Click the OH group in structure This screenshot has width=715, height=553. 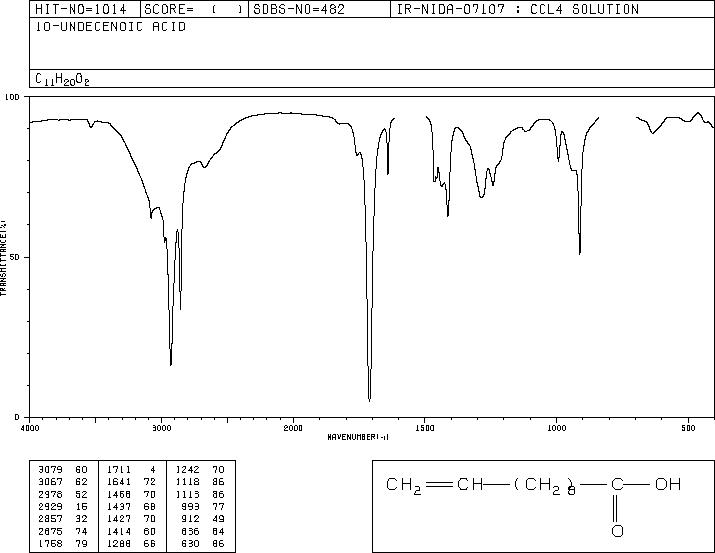[668, 484]
